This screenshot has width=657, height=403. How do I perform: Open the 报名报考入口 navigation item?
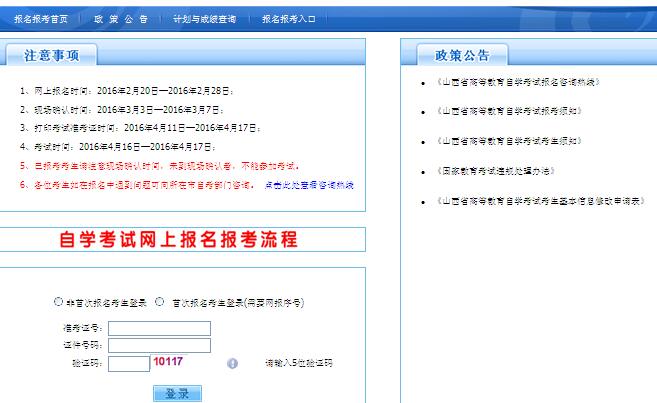click(289, 19)
